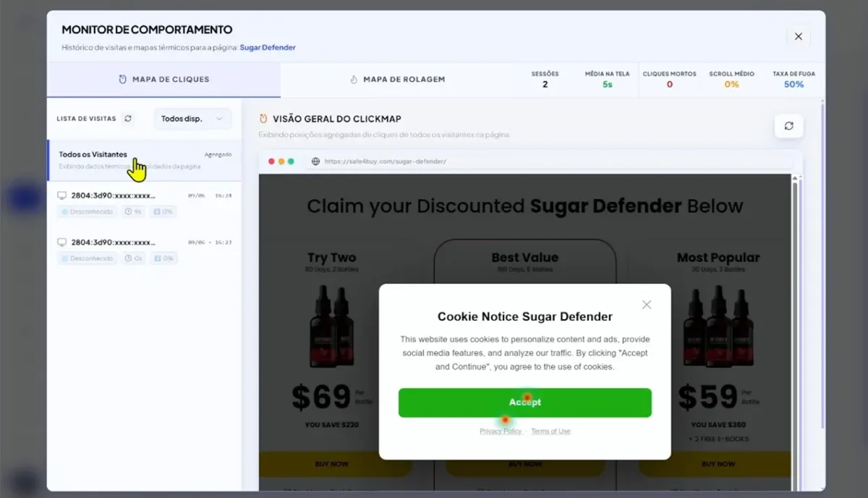
Task: Open the Mapa de Rolagem tab
Action: (x=397, y=80)
